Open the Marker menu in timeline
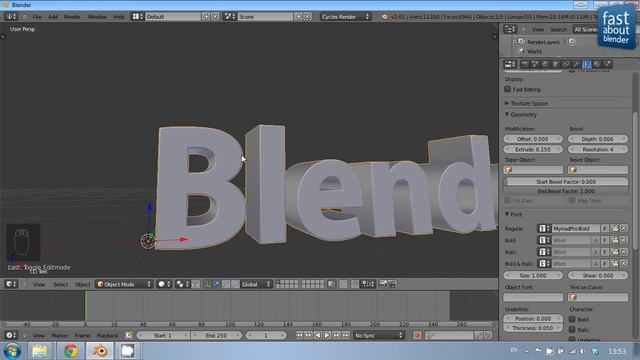 [x=60, y=336]
